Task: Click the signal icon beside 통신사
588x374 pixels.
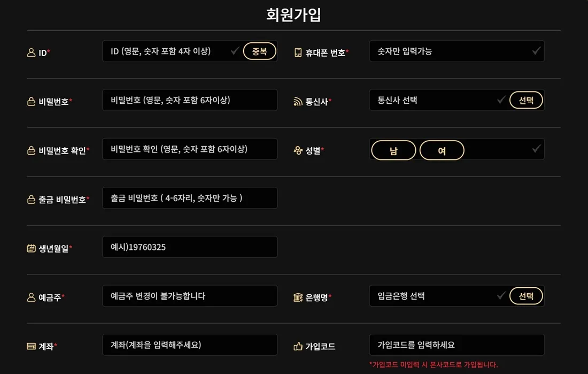Action: click(298, 102)
